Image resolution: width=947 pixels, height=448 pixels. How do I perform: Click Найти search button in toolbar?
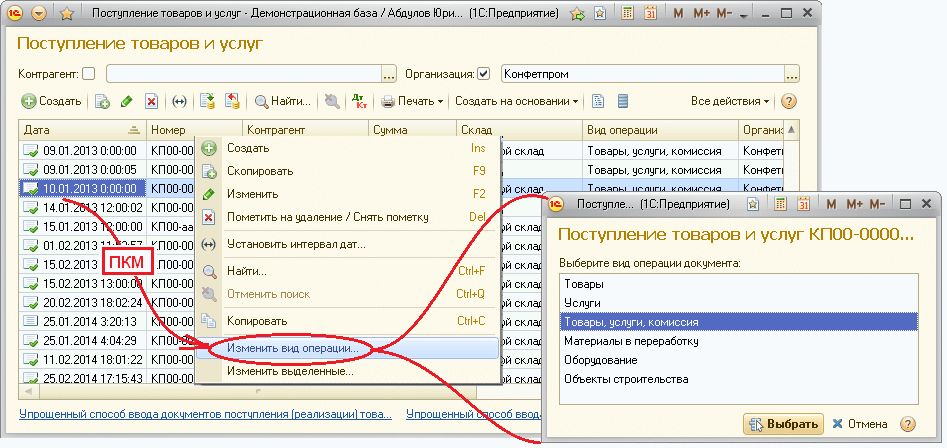click(282, 101)
